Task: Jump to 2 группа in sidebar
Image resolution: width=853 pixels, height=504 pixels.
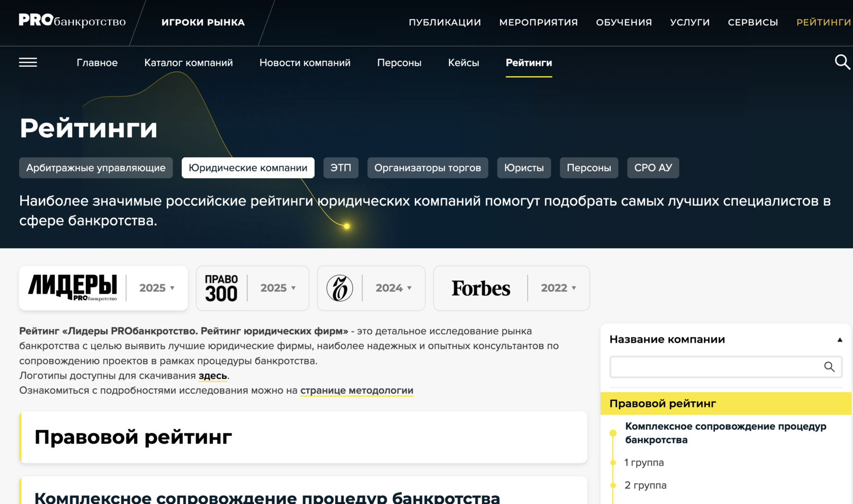Action: click(x=645, y=485)
